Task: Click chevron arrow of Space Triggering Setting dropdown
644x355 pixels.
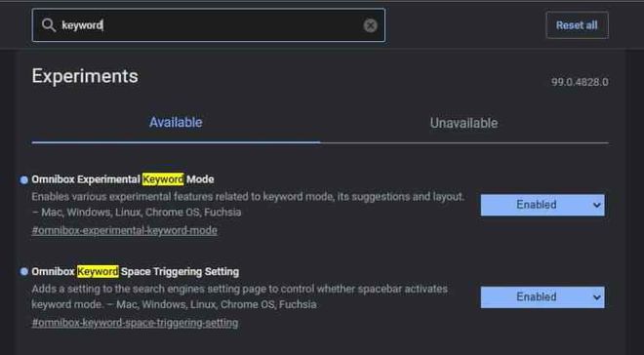Action: [597, 297]
